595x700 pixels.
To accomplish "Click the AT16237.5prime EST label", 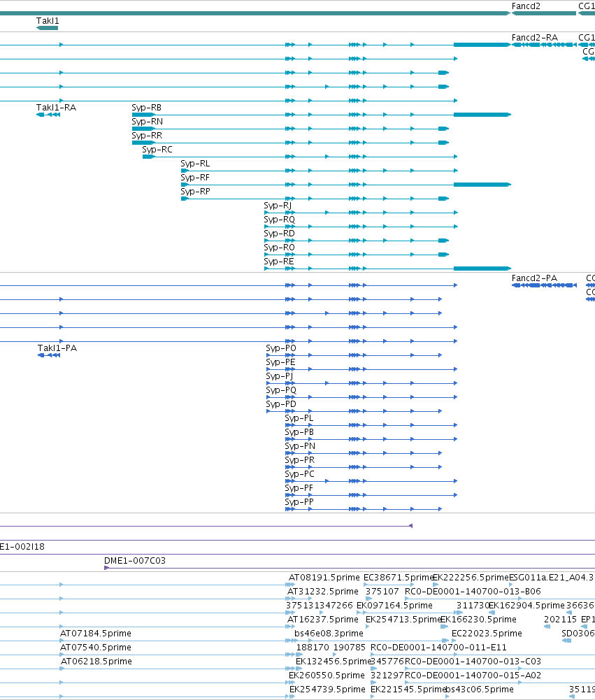I will pyautogui.click(x=323, y=620).
